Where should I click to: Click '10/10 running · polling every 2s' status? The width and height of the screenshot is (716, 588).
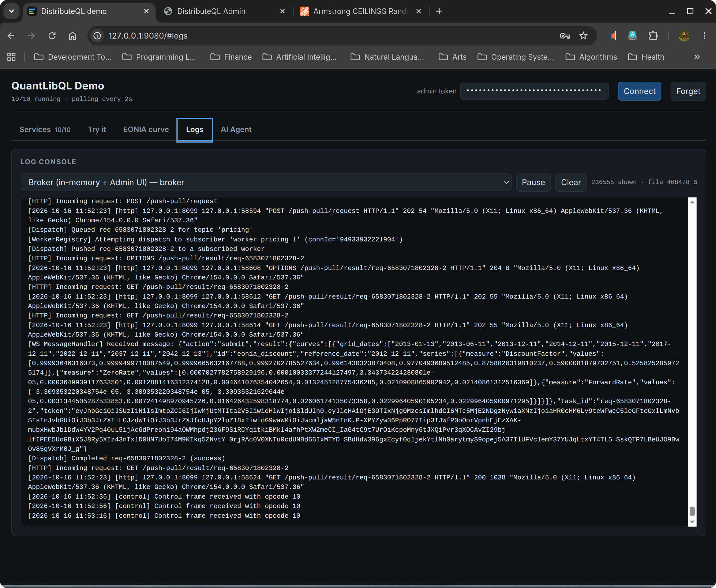click(72, 99)
